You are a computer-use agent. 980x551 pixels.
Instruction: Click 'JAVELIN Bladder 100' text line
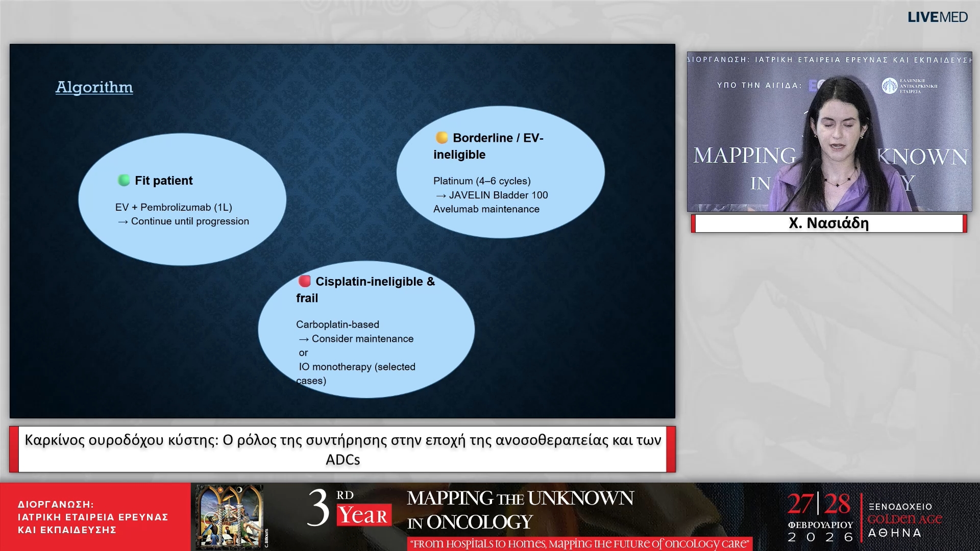[498, 195]
